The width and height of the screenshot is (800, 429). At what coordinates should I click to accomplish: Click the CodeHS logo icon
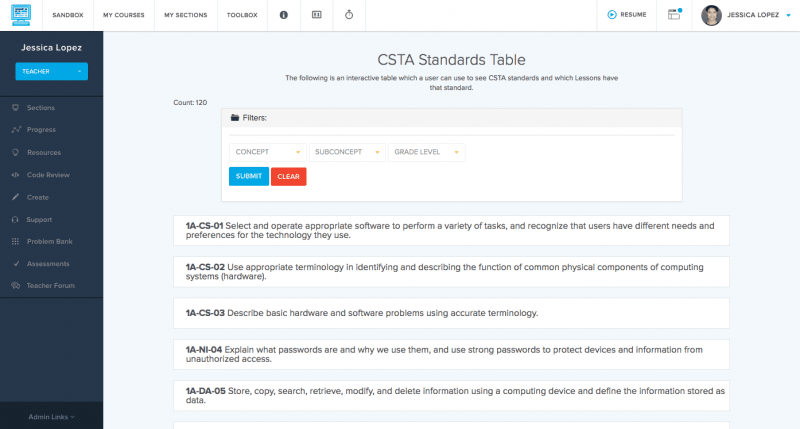click(21, 15)
